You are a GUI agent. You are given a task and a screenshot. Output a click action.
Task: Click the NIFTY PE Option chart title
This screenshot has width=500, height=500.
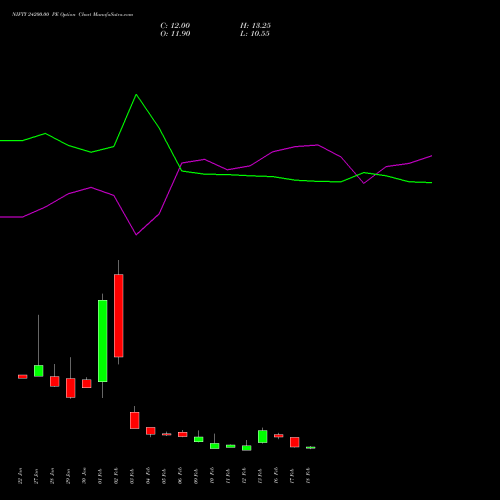click(x=72, y=14)
